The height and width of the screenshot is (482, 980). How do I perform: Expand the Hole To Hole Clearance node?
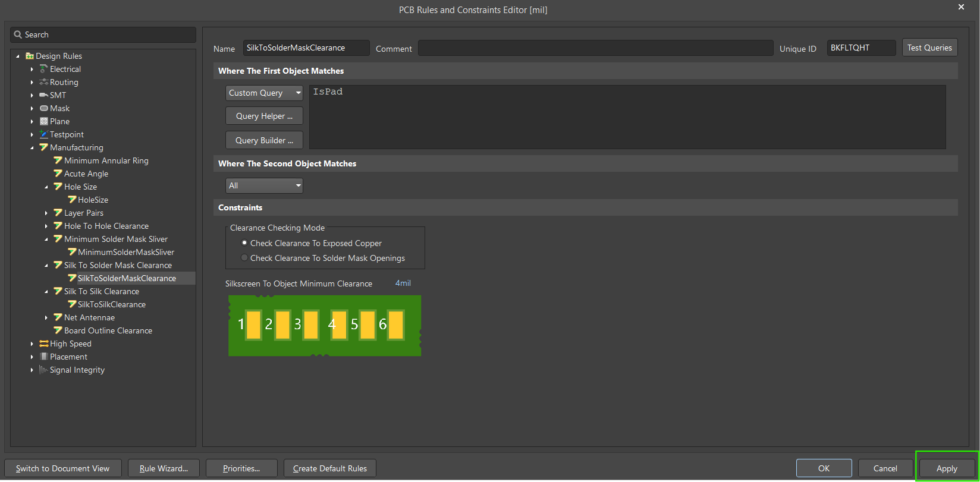(x=46, y=226)
